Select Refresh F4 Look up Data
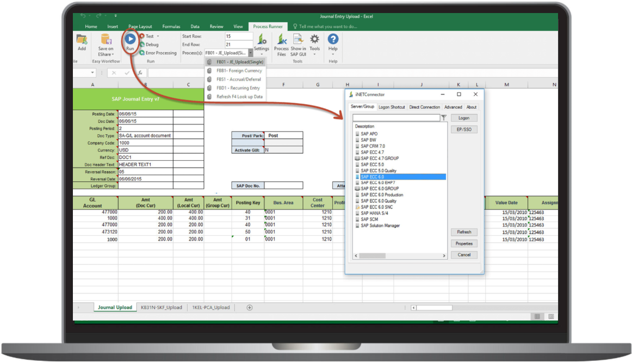This screenshot has width=632, height=364. coord(236,97)
